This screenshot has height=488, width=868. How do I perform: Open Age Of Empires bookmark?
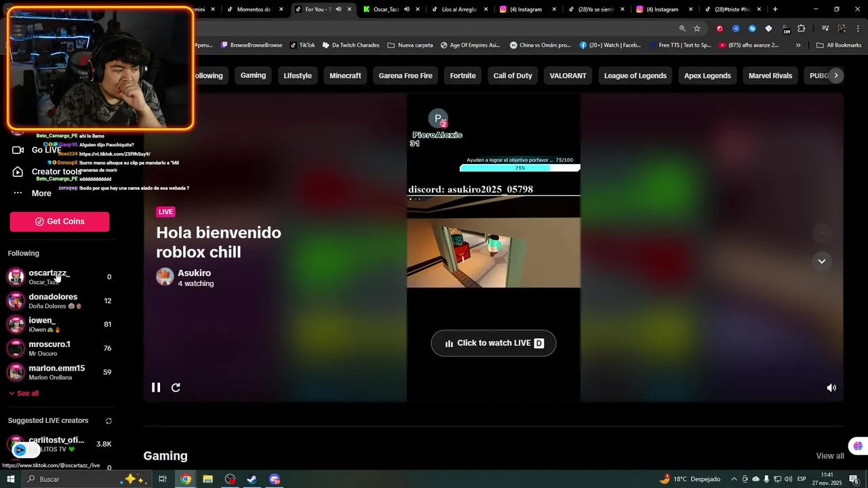click(x=470, y=45)
